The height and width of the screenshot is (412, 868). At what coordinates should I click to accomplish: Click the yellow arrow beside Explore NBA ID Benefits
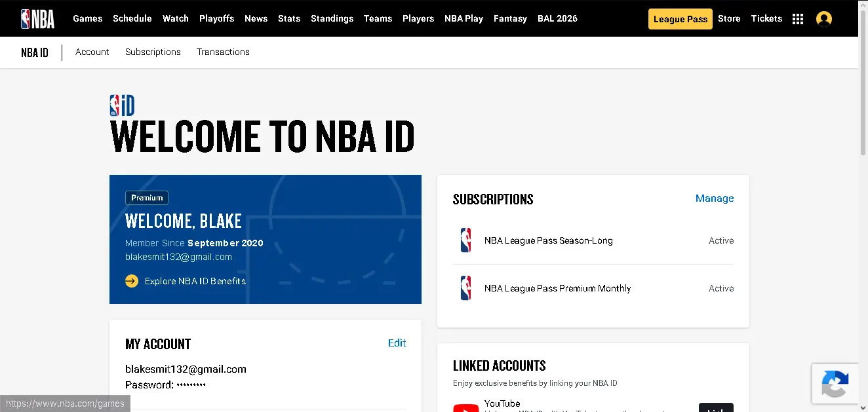[132, 281]
